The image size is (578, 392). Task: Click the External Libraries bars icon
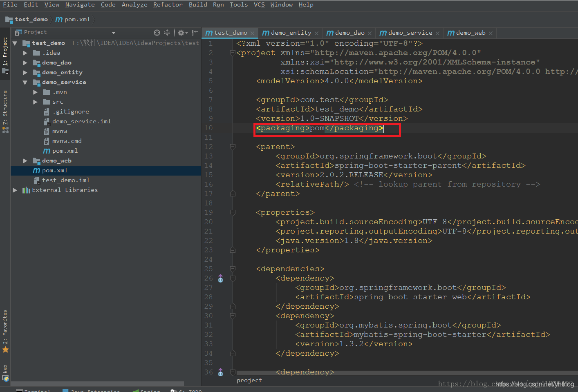tap(26, 190)
